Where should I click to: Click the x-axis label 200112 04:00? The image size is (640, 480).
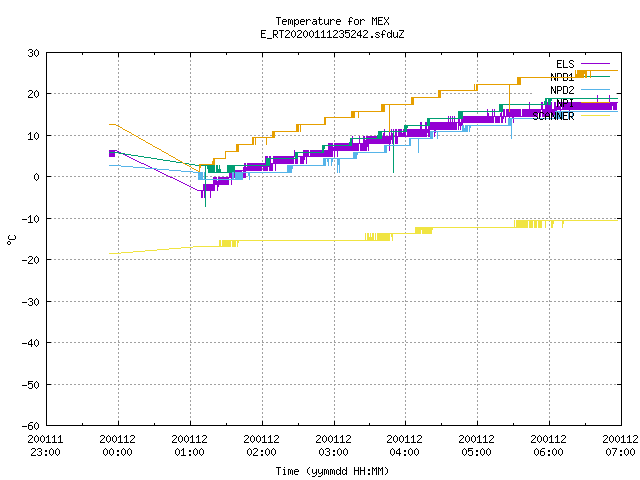pos(404,446)
